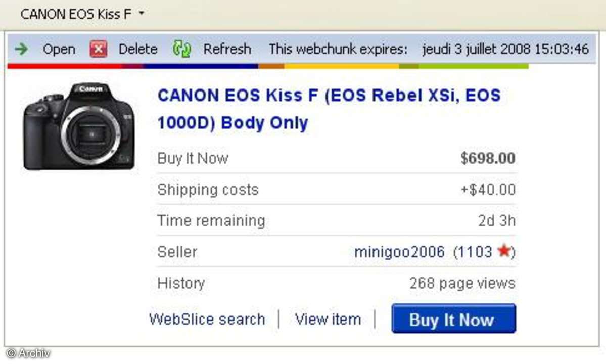Screen dimensions: 606x364
Task: Open the WebSlice search link
Action: [207, 319]
